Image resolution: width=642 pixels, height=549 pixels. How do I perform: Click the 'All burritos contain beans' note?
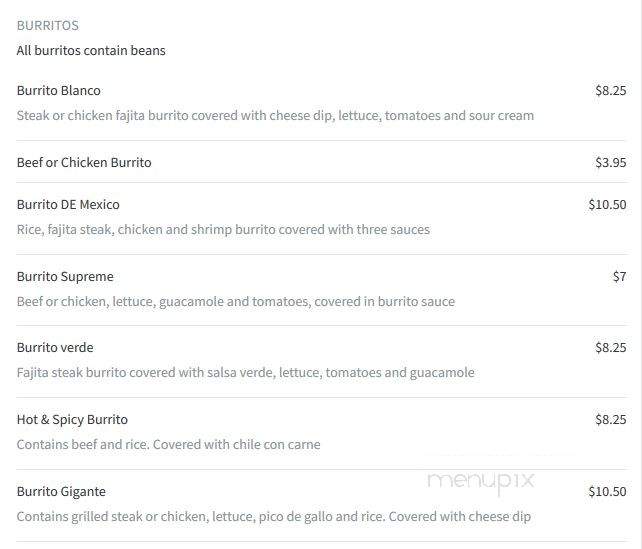[91, 51]
